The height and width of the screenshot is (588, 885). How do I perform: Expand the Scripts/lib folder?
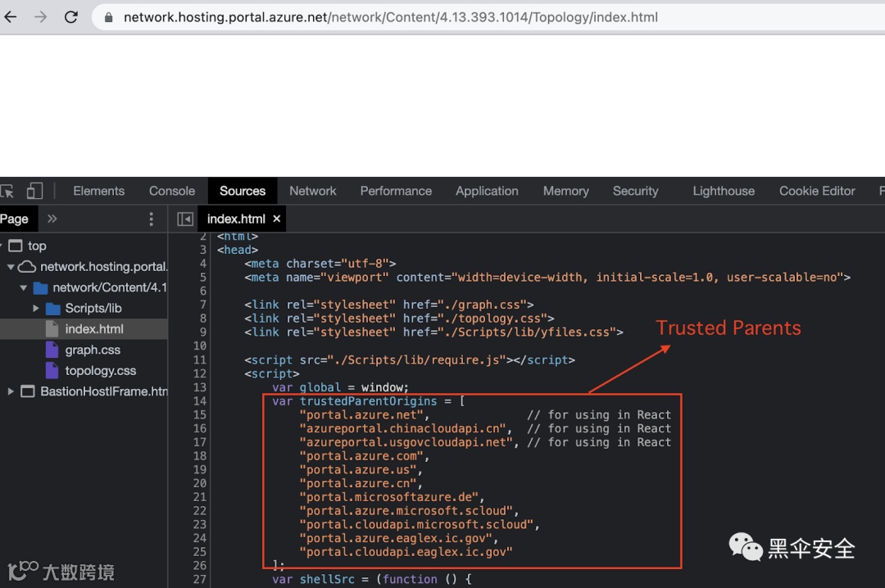(35, 309)
